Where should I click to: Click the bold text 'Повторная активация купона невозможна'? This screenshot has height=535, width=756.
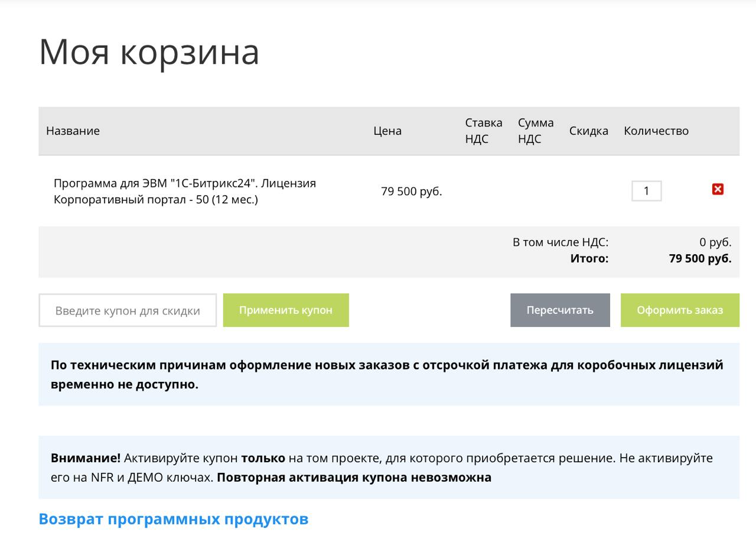(x=354, y=477)
